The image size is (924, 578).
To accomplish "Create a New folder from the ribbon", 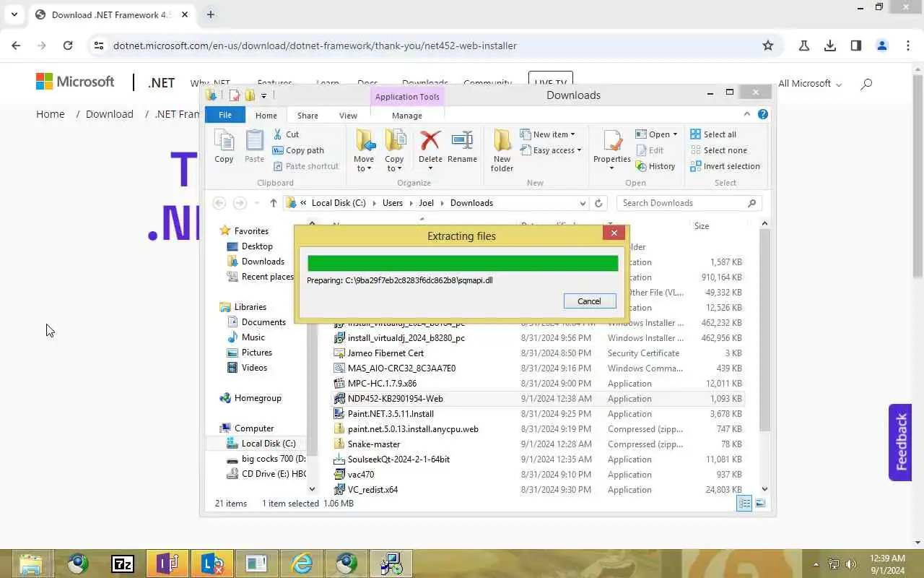I will pos(502,151).
